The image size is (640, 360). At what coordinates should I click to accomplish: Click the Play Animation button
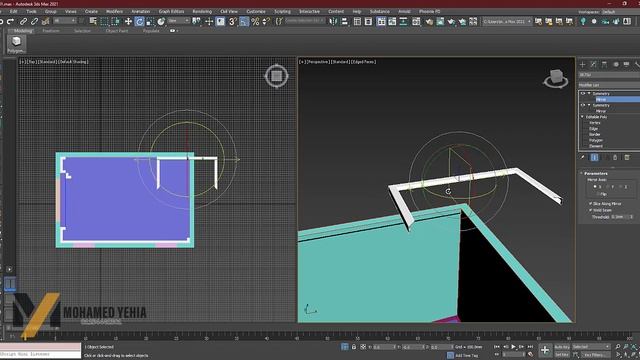(x=513, y=347)
